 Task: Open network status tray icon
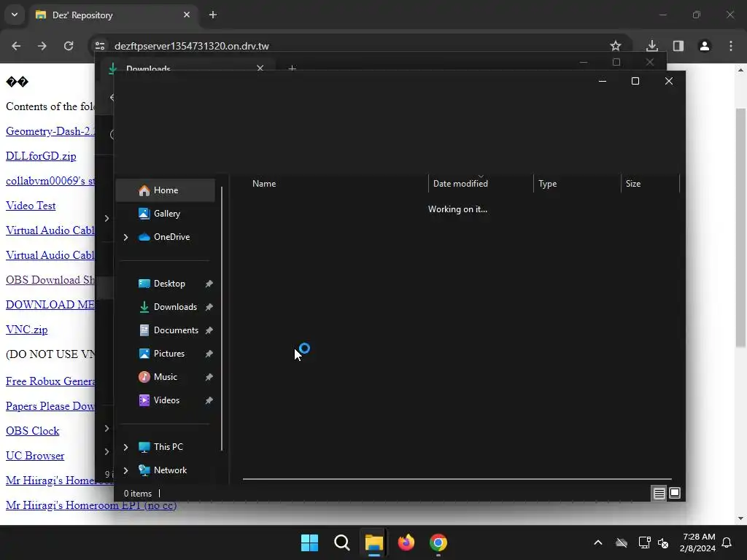pos(645,542)
